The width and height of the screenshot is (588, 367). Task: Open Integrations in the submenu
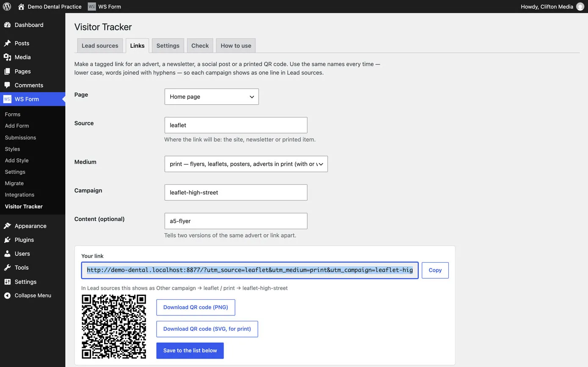(x=19, y=194)
